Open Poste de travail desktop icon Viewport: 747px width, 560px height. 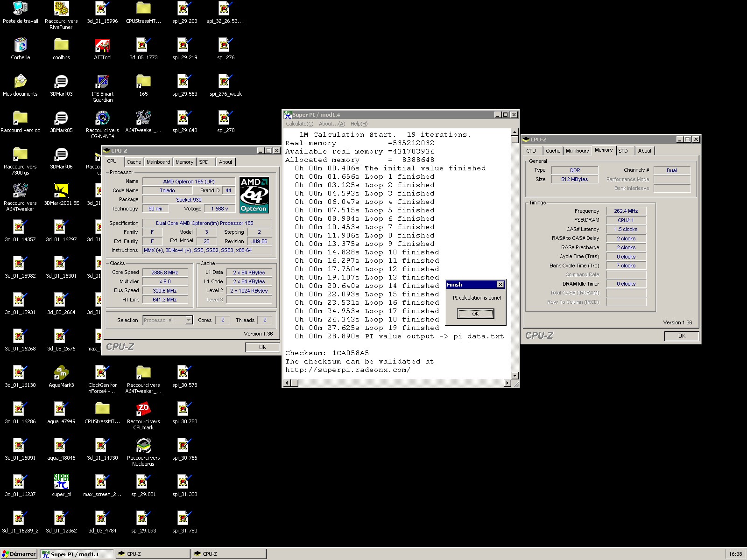click(x=20, y=13)
